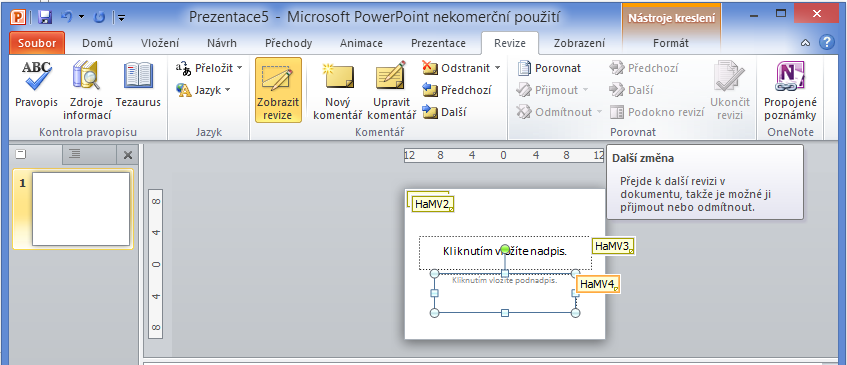This screenshot has width=847, height=365.
Task: Switch to the Prezentace tab
Action: click(438, 43)
